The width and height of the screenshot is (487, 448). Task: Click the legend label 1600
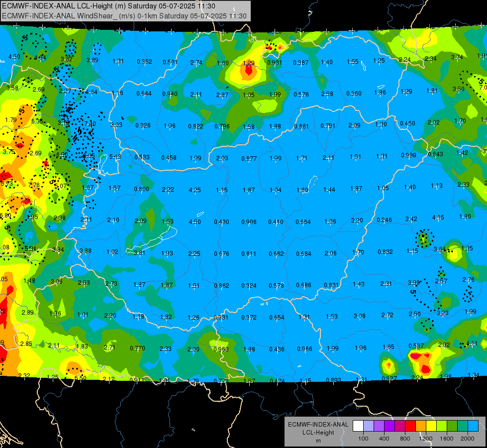pyautogui.click(x=447, y=439)
